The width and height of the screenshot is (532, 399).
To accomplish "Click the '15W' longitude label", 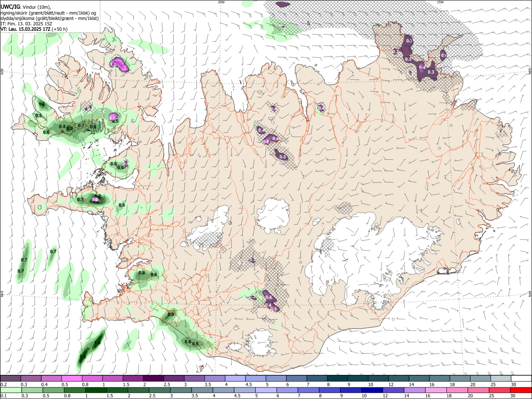I will point(440,2).
